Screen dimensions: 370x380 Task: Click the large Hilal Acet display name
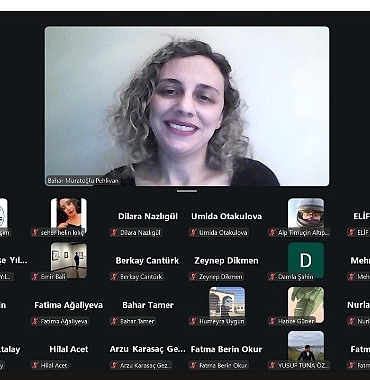[x=69, y=349]
